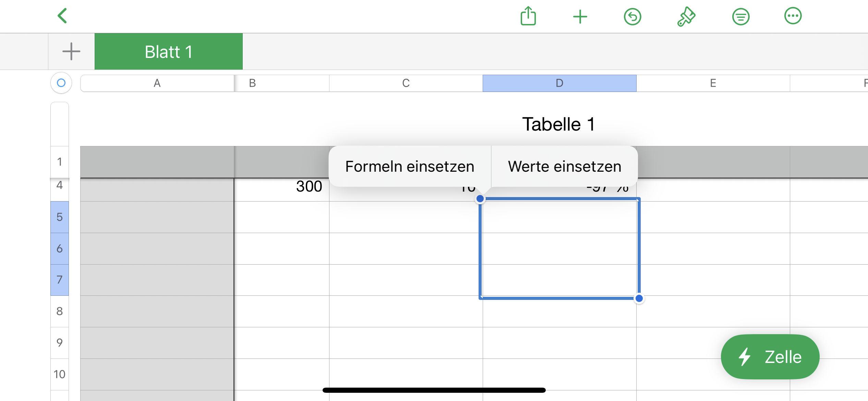Screen dimensions: 868x401
Task: Select row 8 header
Action: click(x=60, y=311)
